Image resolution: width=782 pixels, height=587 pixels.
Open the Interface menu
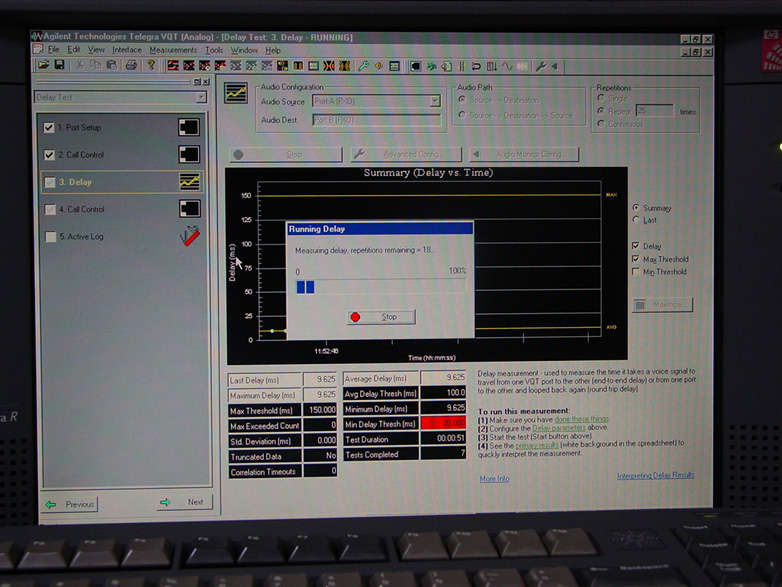[x=127, y=50]
